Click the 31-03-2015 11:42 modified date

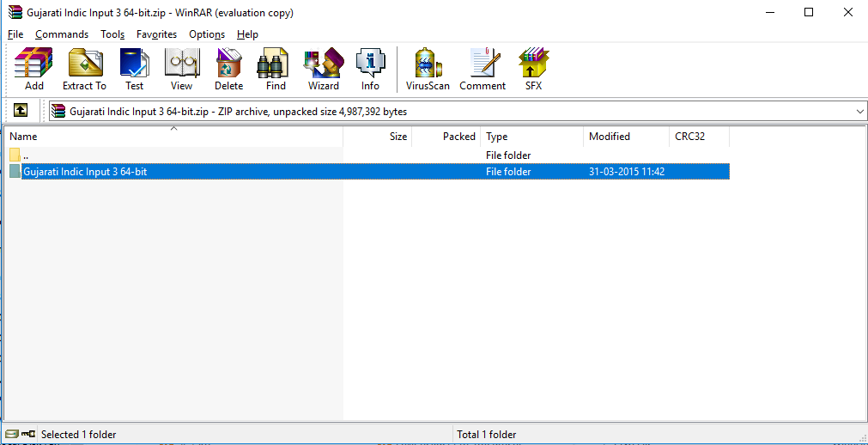point(627,172)
